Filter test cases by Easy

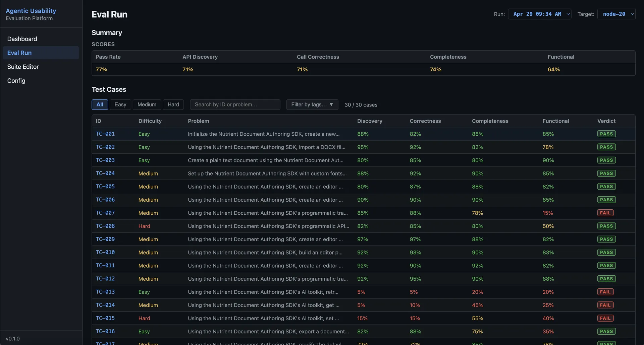120,105
